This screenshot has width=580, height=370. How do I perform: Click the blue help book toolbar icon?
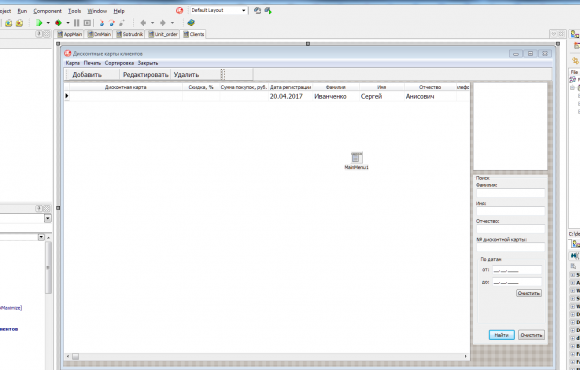click(191, 23)
